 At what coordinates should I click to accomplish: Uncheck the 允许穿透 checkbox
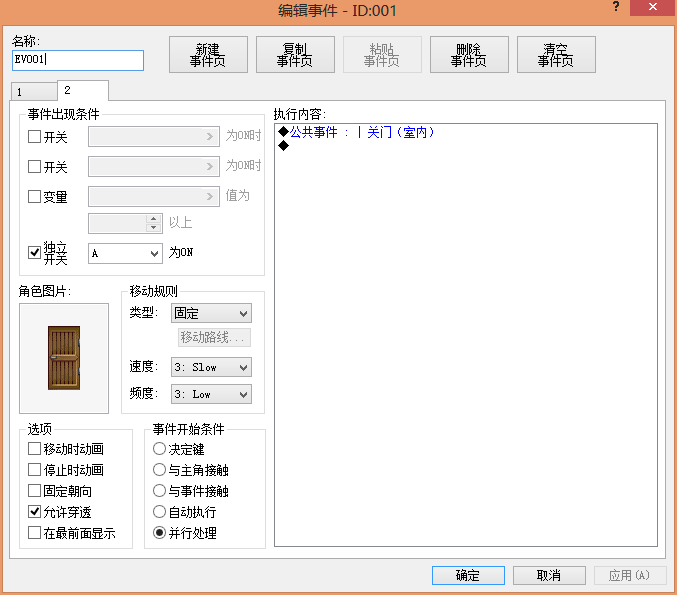pyautogui.click(x=34, y=512)
